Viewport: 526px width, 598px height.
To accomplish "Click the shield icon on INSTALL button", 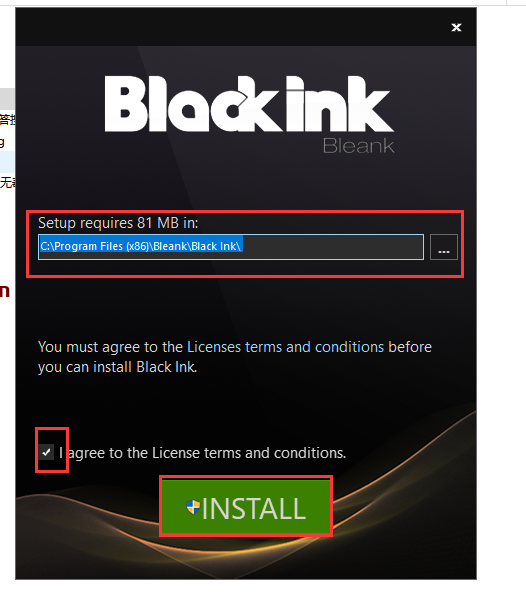I will point(193,508).
